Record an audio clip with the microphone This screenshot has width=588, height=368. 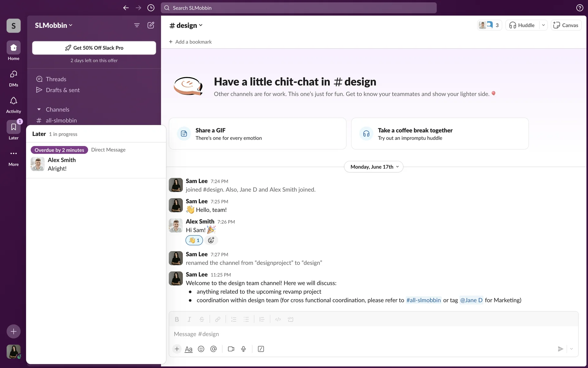coord(243,349)
